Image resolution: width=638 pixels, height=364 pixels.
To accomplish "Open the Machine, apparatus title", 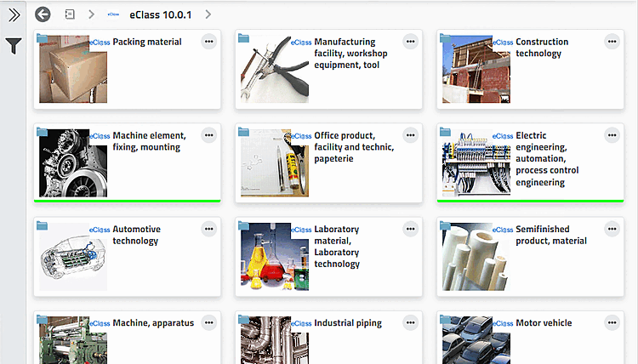I will 153,323.
